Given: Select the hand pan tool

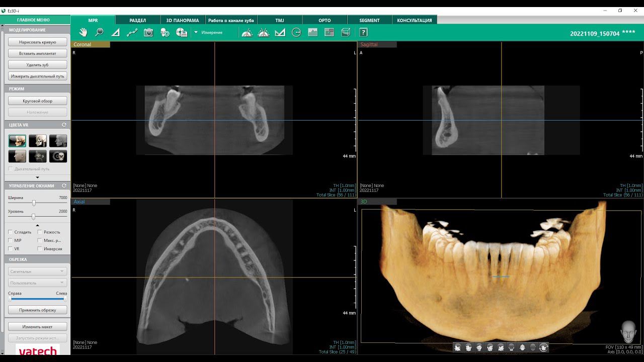Looking at the screenshot, I should (83, 32).
